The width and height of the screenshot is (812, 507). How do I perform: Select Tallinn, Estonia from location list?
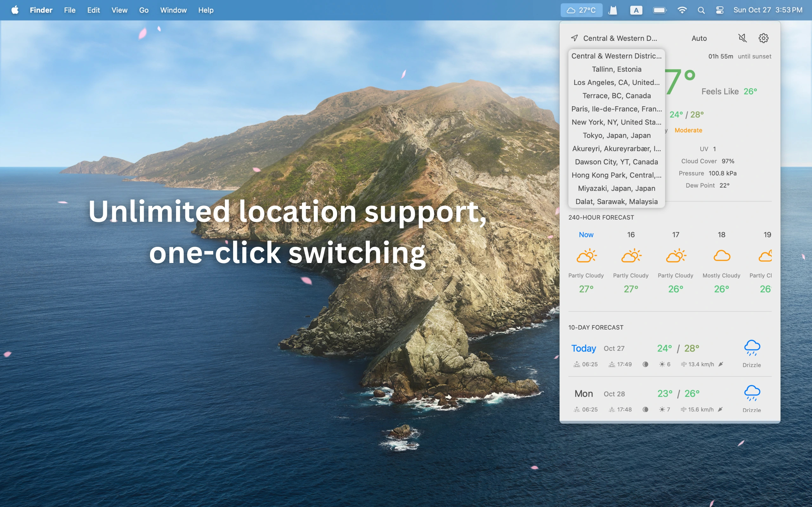point(616,69)
